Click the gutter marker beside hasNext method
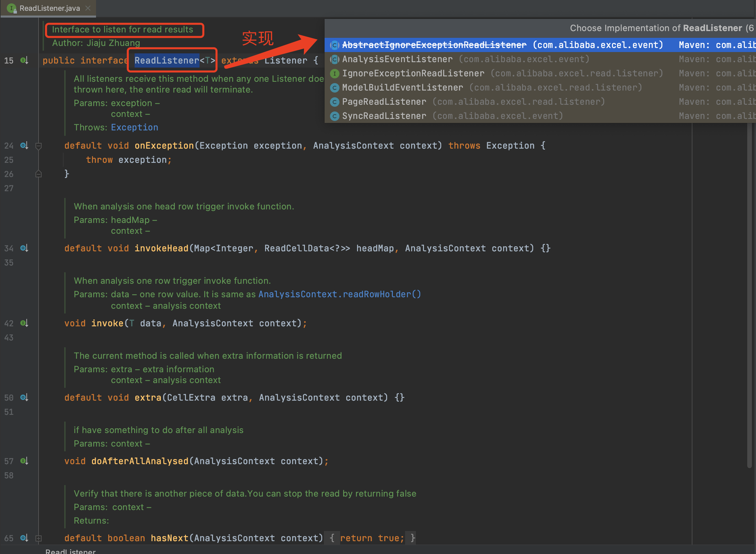The width and height of the screenshot is (756, 554). 24,538
